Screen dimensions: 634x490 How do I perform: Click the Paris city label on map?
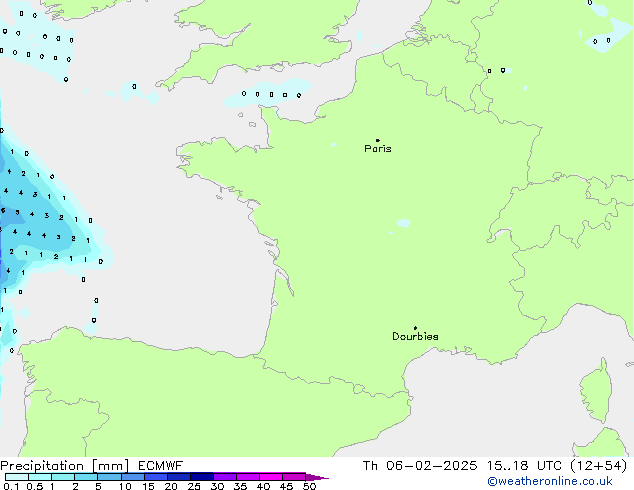378,149
